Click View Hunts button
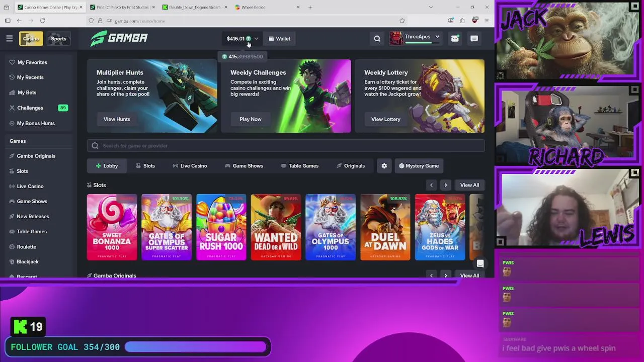The height and width of the screenshot is (362, 644). tap(117, 119)
